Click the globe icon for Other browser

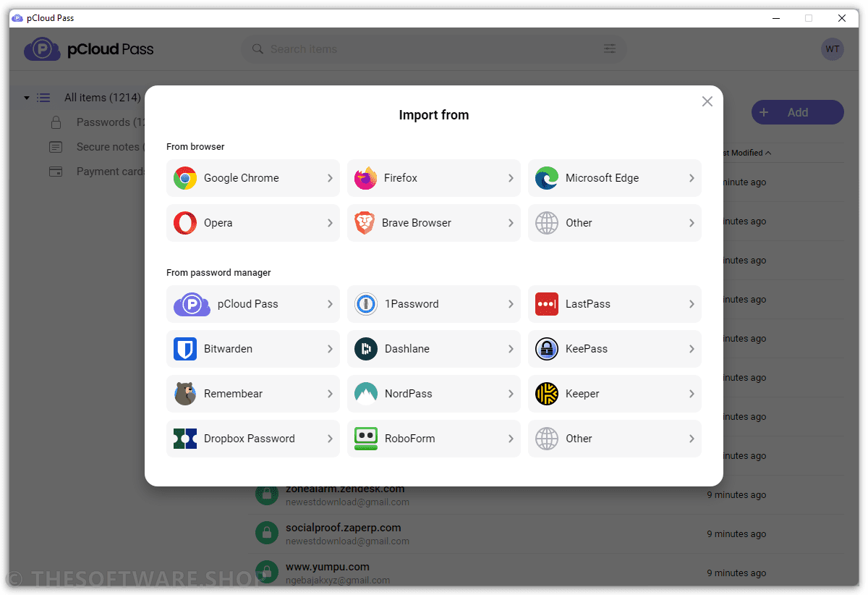(547, 223)
